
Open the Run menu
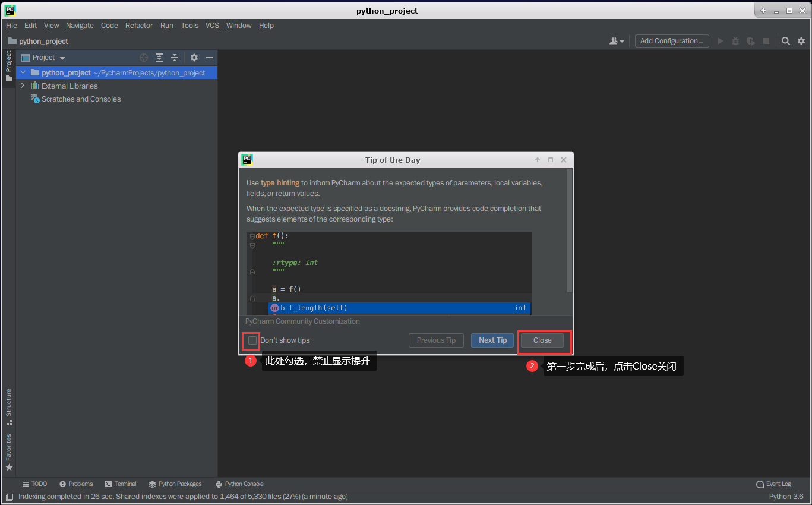coord(167,26)
